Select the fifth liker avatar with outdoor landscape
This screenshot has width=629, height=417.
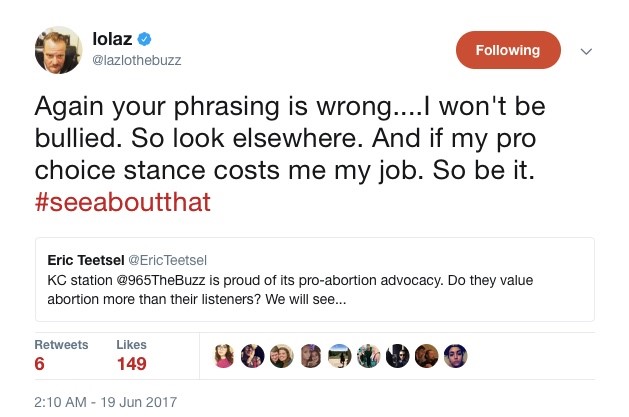tap(340, 357)
